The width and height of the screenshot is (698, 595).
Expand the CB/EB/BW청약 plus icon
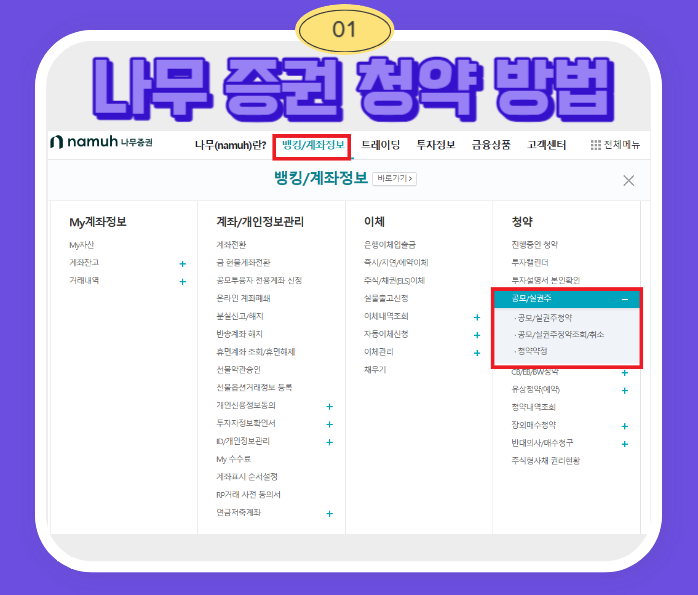[625, 373]
